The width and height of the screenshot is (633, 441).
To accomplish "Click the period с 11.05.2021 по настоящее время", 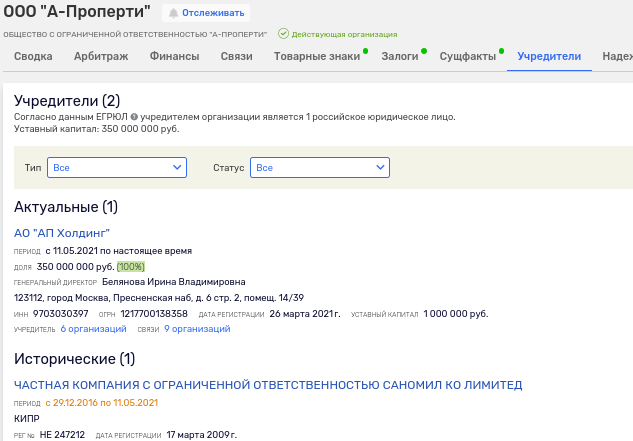I will 118,251.
